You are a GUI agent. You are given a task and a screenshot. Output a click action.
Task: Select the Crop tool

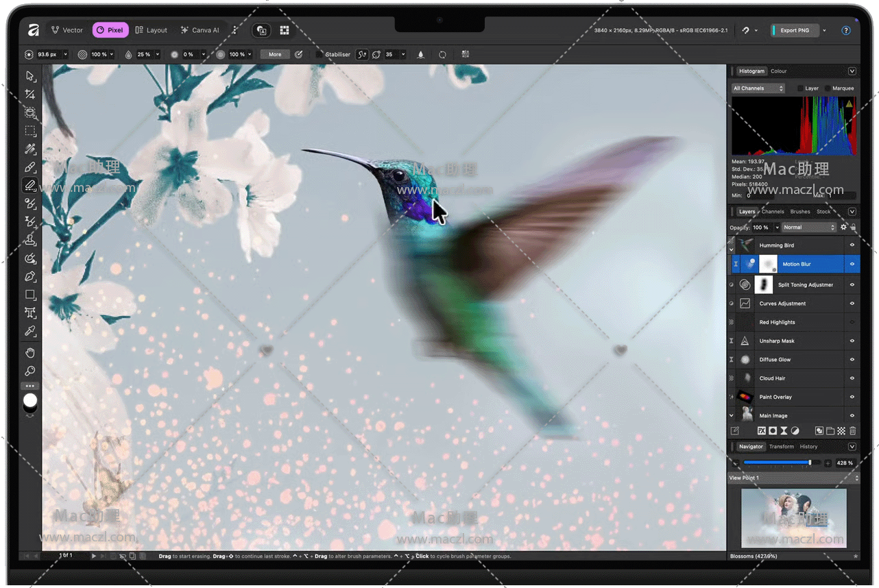click(x=30, y=95)
